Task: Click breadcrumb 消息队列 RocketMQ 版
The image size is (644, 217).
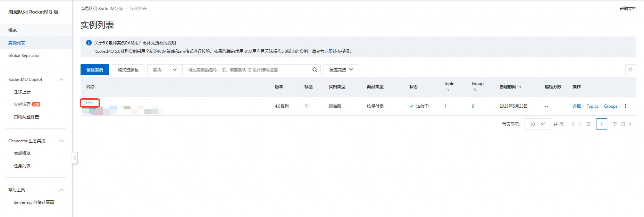Action: click(x=102, y=9)
